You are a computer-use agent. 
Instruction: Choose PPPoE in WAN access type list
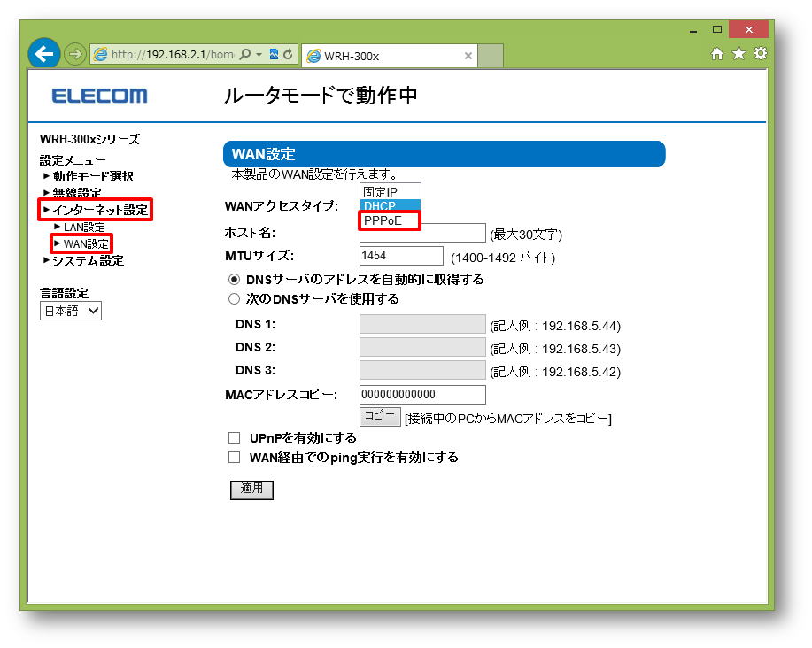(390, 220)
